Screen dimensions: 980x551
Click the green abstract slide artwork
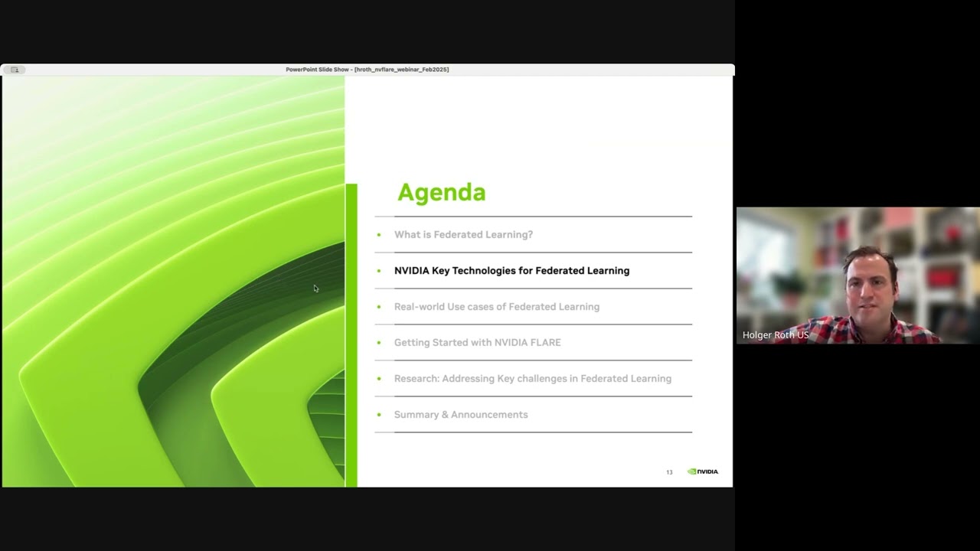[x=173, y=282]
